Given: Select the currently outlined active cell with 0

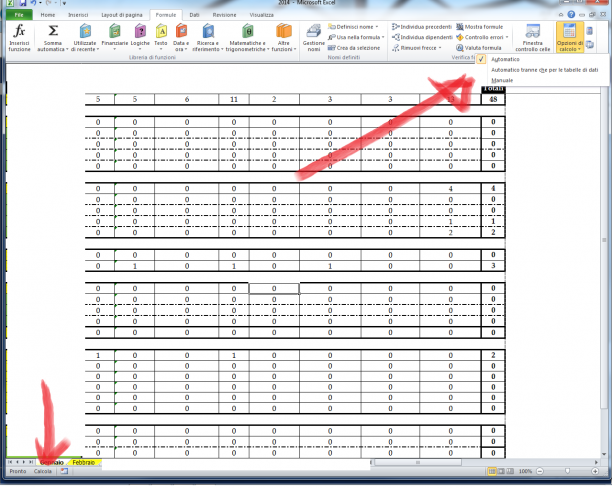Looking at the screenshot, I should click(274, 289).
